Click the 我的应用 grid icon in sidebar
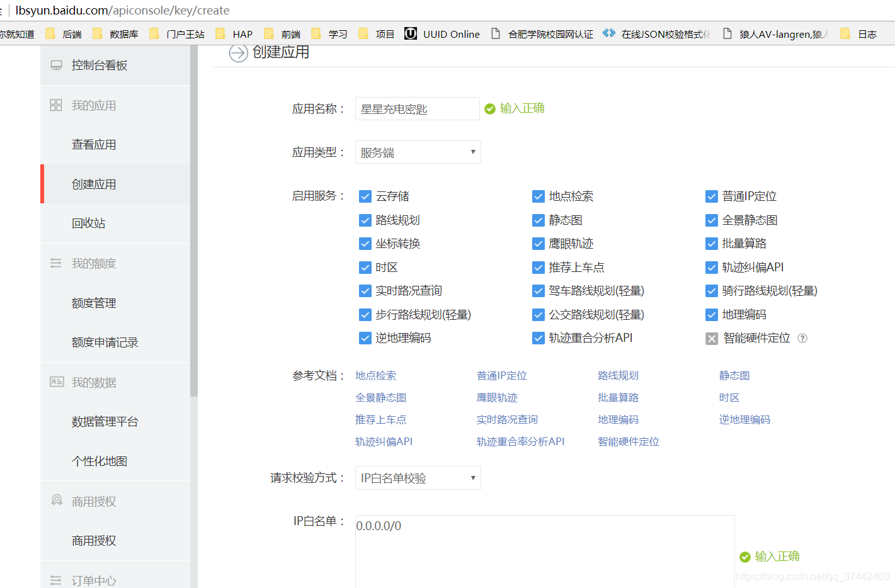The width and height of the screenshot is (895, 588). pos(57,105)
